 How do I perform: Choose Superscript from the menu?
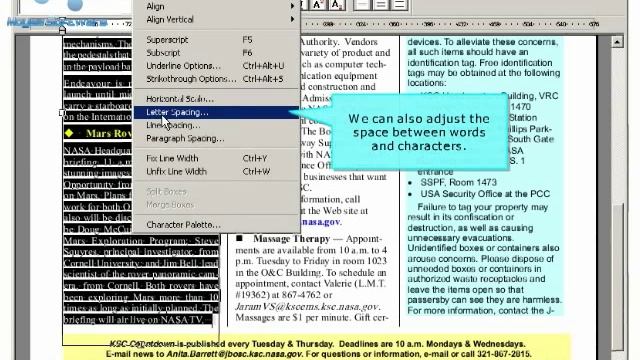pyautogui.click(x=217, y=40)
